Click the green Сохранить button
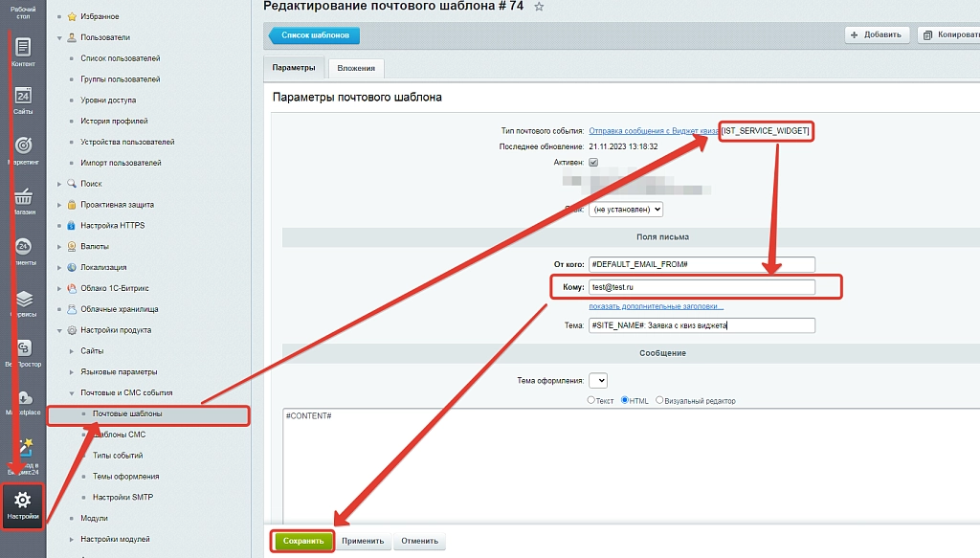The width and height of the screenshot is (980, 558). point(303,541)
